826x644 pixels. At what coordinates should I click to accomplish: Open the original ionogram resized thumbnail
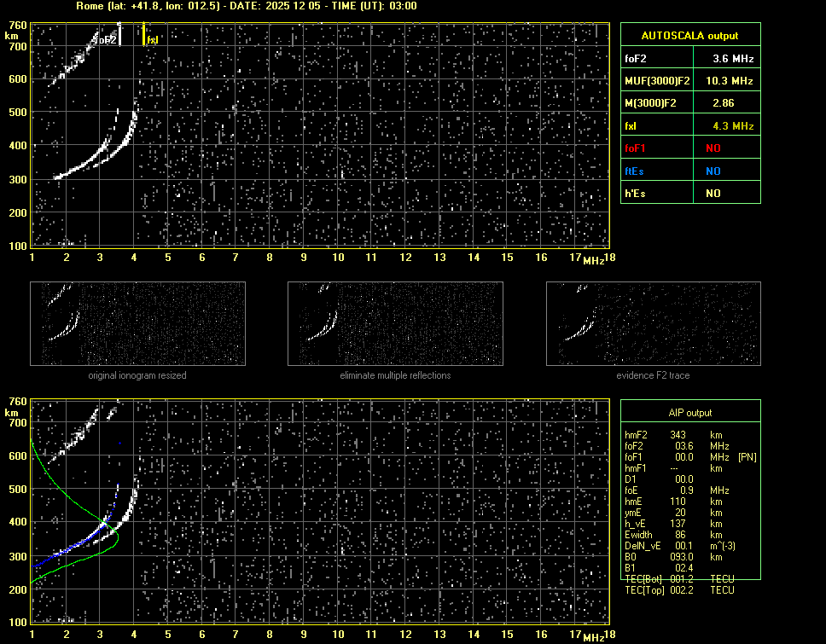[137, 324]
